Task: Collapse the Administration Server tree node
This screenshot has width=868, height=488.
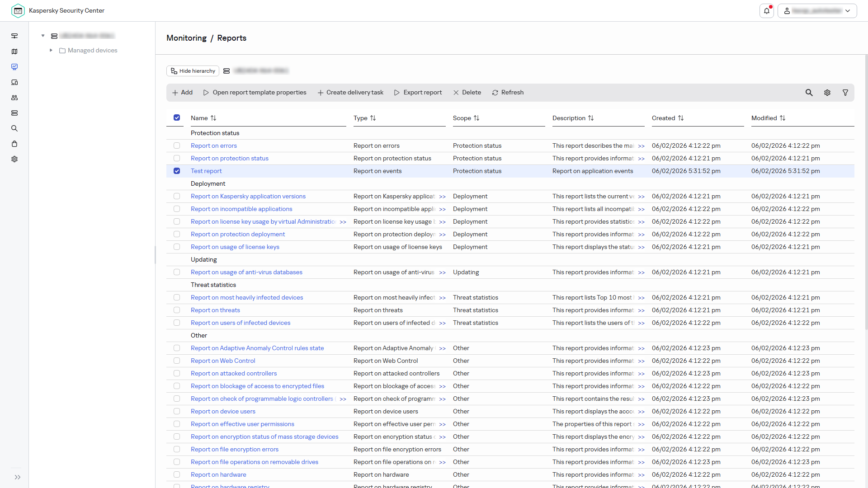Action: 43,36
